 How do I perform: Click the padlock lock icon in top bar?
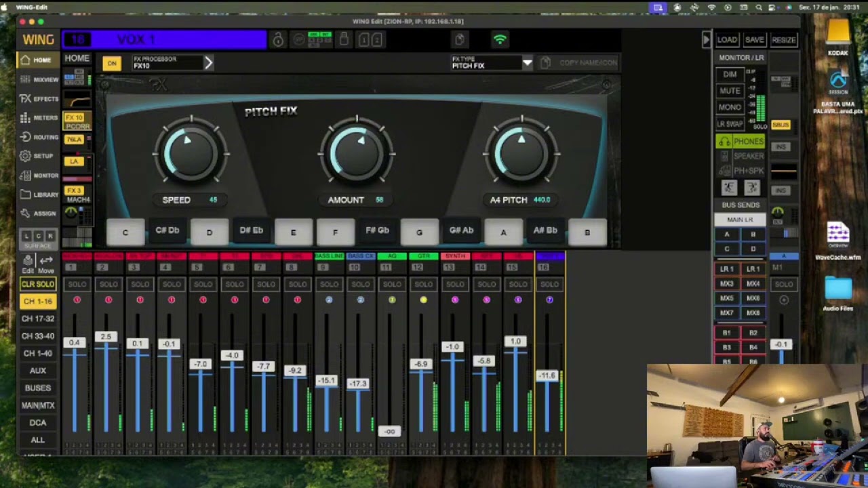coord(278,40)
